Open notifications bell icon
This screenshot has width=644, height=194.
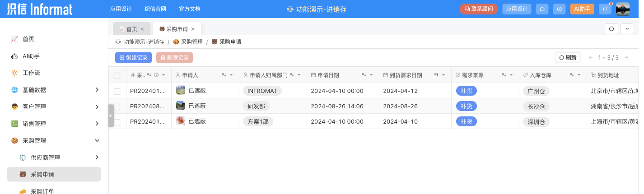pos(605,9)
